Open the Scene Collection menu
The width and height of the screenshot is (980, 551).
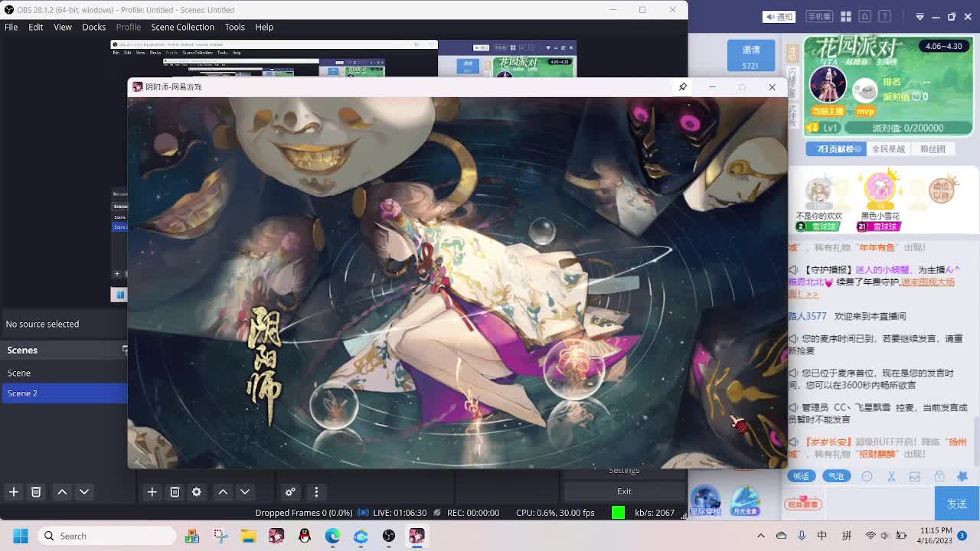[182, 27]
